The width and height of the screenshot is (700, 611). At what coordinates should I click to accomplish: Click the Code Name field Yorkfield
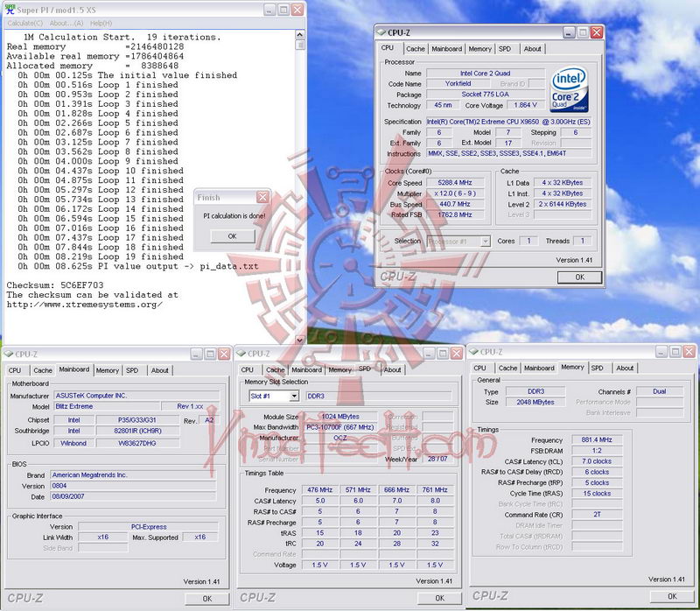click(x=458, y=83)
